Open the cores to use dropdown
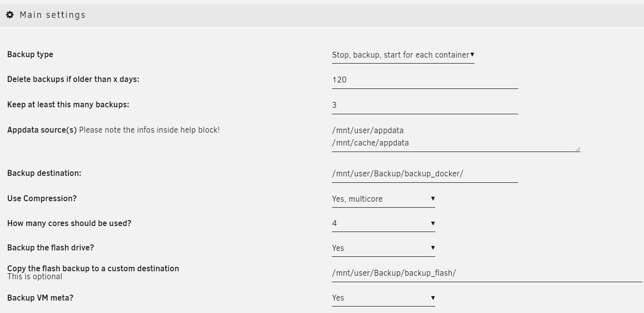This screenshot has height=313, width=644. pyautogui.click(x=384, y=224)
